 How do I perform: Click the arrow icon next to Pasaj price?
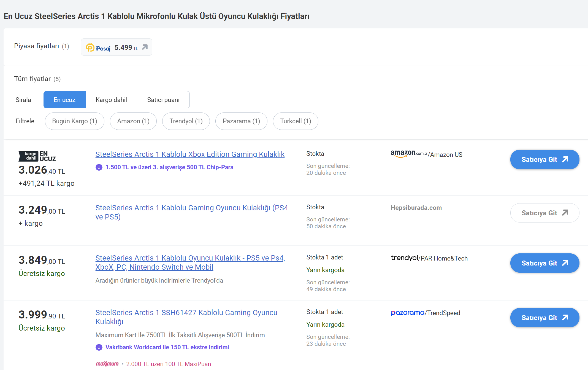point(145,47)
